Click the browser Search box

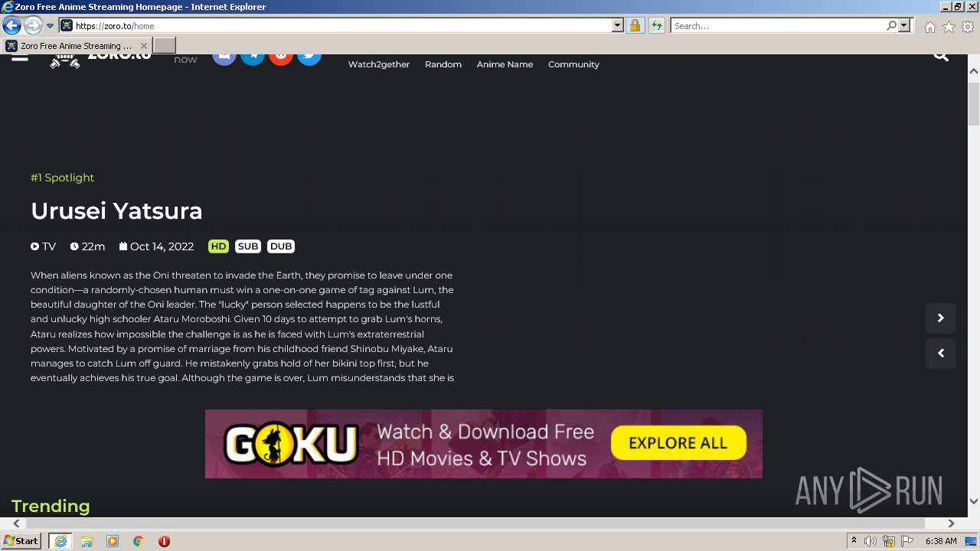pyautogui.click(x=777, y=26)
